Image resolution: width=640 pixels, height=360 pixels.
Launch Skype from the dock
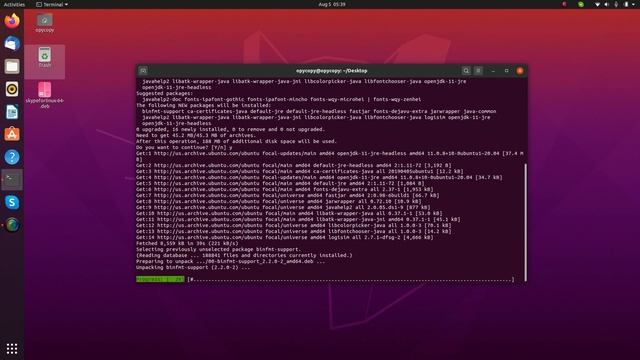12,202
